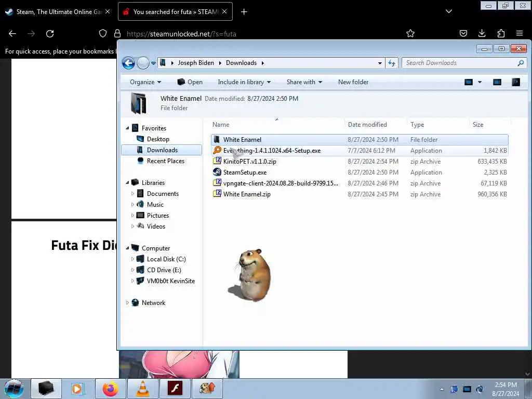Open the address bar history dropdown
Viewport: 532px width, 399px height.
coord(380,63)
